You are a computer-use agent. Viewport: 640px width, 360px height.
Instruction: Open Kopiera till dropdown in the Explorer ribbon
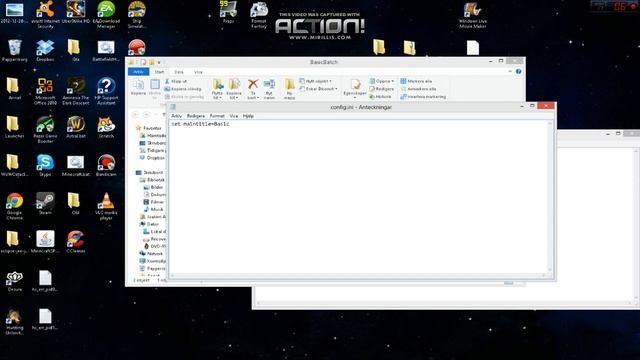tap(233, 89)
